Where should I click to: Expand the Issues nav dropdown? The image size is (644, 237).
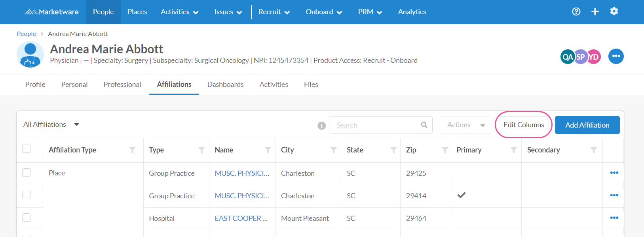[x=228, y=12]
